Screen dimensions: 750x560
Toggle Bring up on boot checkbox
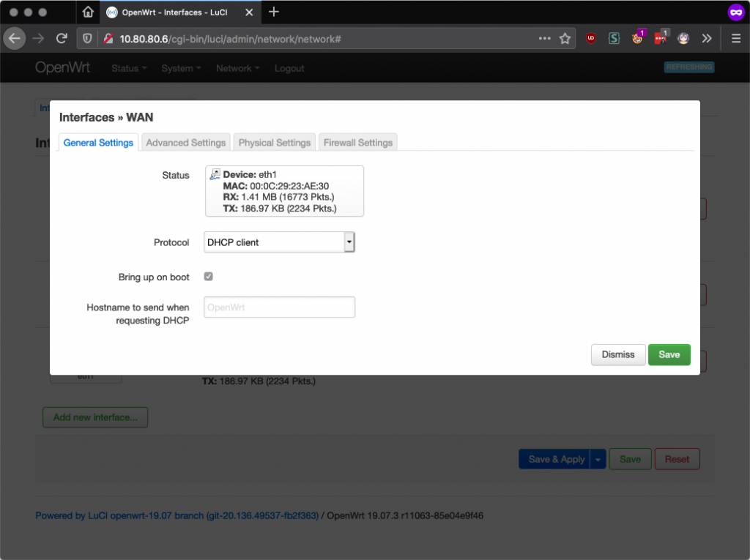208,277
